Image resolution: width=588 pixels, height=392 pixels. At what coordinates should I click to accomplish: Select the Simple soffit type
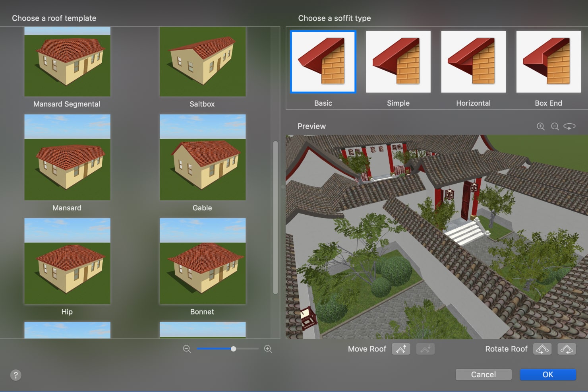[398, 62]
